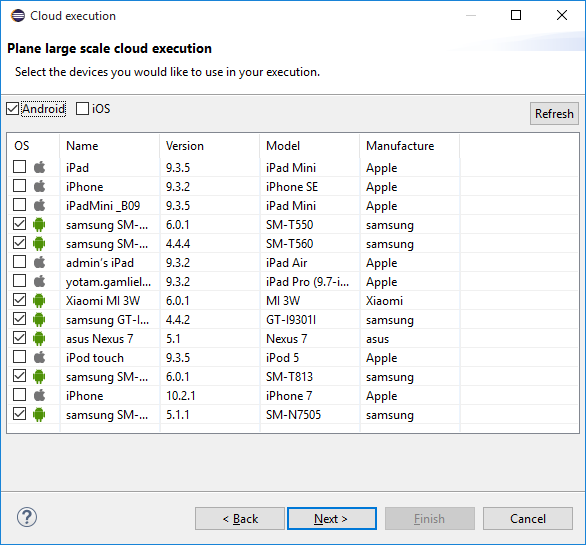This screenshot has width=586, height=545.
Task: Sort by the Name column header
Action: coord(110,146)
